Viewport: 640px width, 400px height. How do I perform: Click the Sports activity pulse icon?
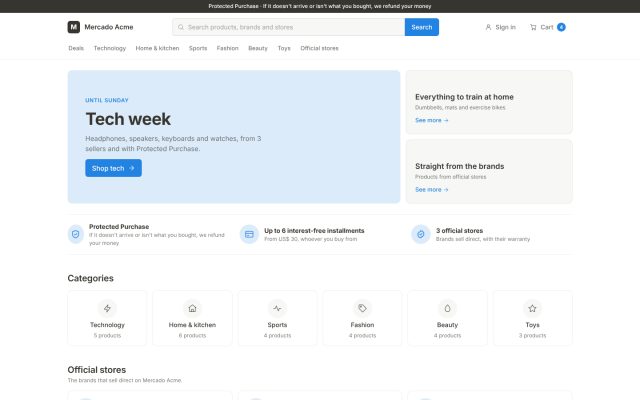click(x=277, y=308)
